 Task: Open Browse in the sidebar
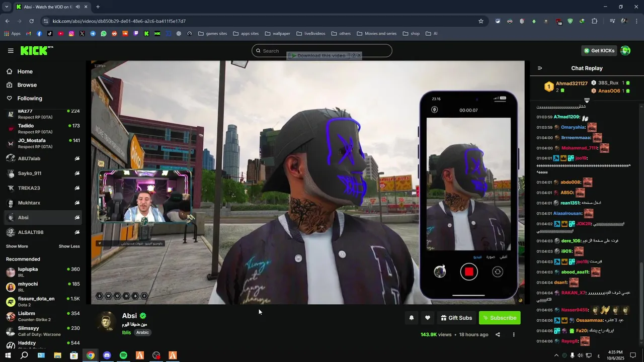pos(27,85)
